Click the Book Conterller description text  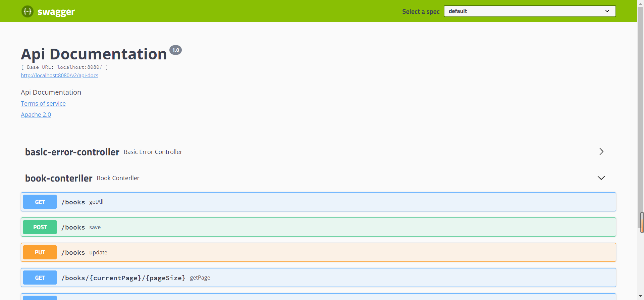tap(118, 178)
